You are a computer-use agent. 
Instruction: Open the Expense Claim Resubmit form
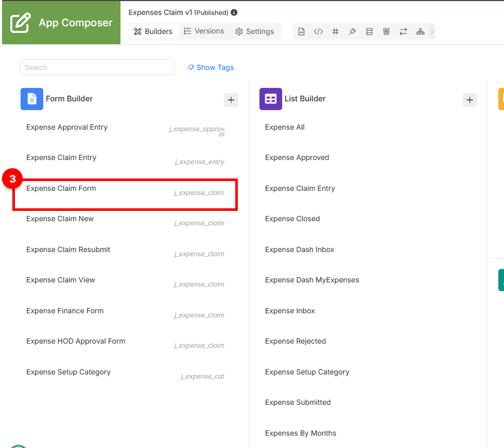[x=68, y=249]
